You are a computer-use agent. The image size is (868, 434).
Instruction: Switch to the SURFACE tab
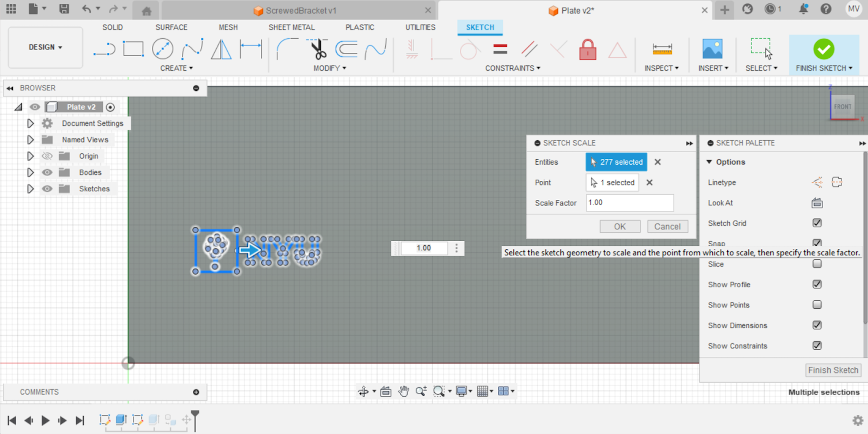[171, 27]
